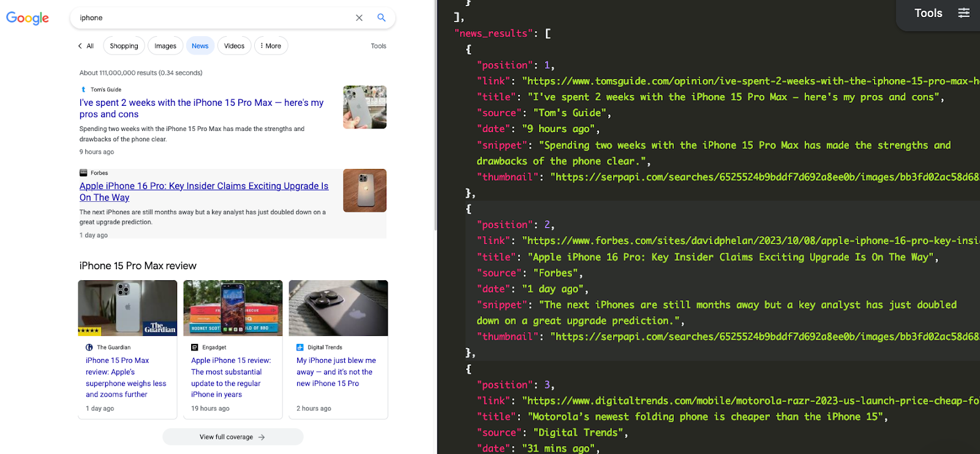Click the Engadget card image

[233, 308]
